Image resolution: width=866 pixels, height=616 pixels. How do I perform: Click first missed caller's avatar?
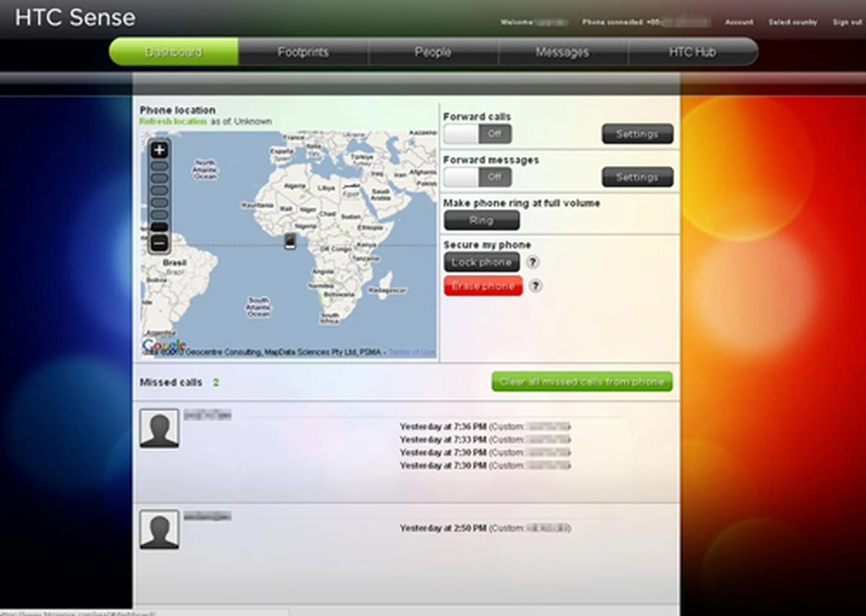coord(159,428)
